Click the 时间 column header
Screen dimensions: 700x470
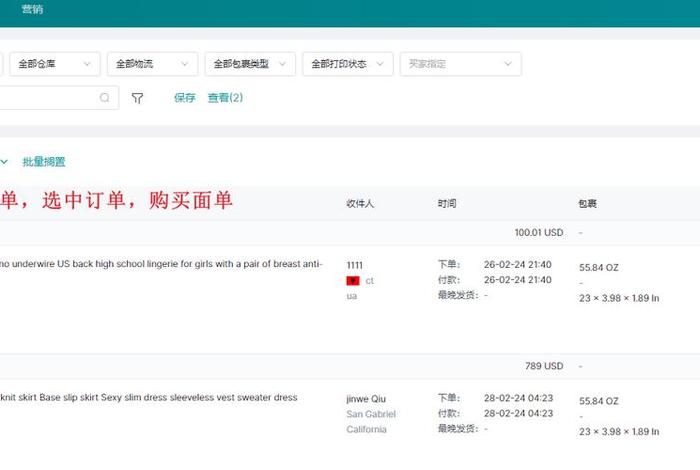tap(447, 204)
